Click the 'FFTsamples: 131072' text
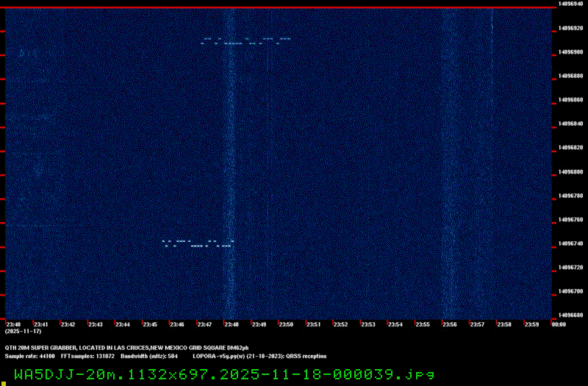Viewport: 588px width, 386px height. point(87,357)
